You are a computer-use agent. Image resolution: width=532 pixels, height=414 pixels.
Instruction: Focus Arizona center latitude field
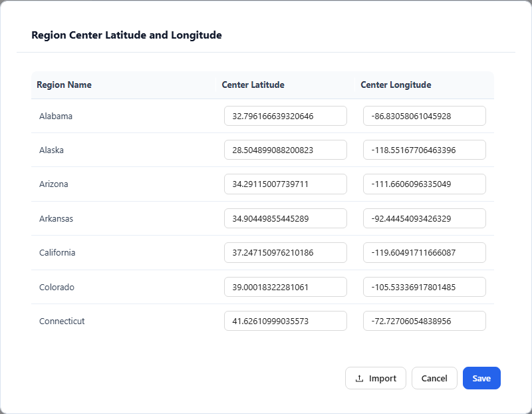285,184
